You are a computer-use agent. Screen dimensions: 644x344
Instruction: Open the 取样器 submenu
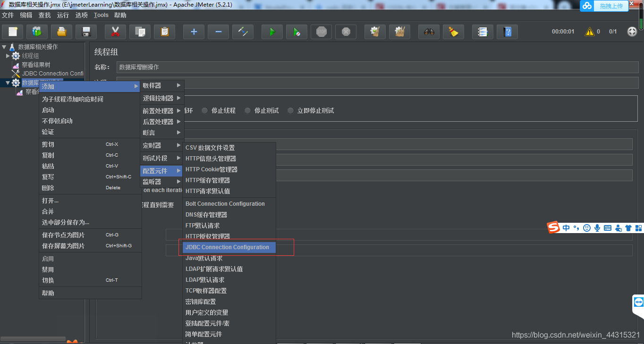tap(162, 85)
